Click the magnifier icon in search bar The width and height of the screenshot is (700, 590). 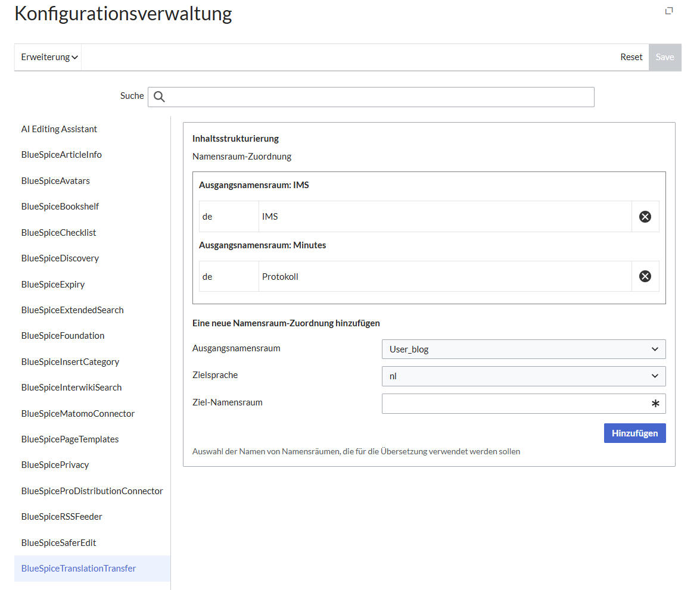click(159, 97)
